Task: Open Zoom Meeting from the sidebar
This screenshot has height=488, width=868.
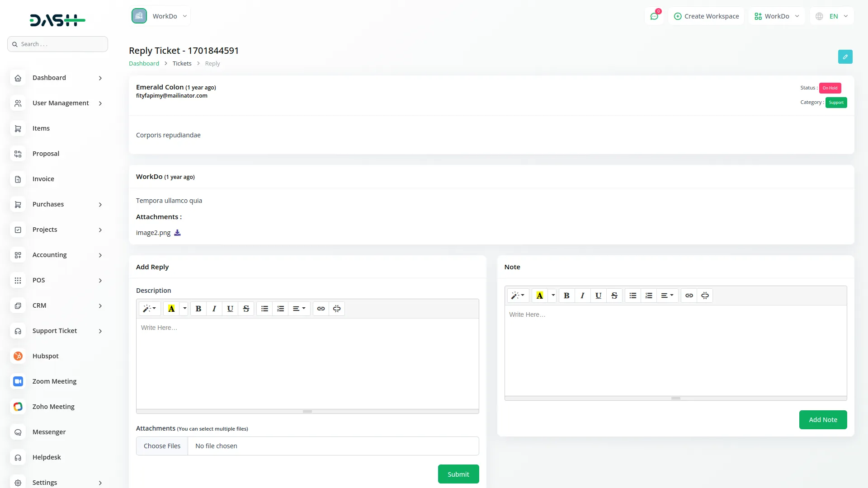Action: 54,381
